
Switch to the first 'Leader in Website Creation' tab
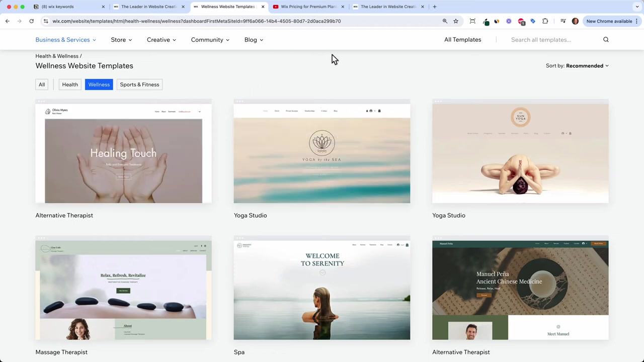[149, 7]
